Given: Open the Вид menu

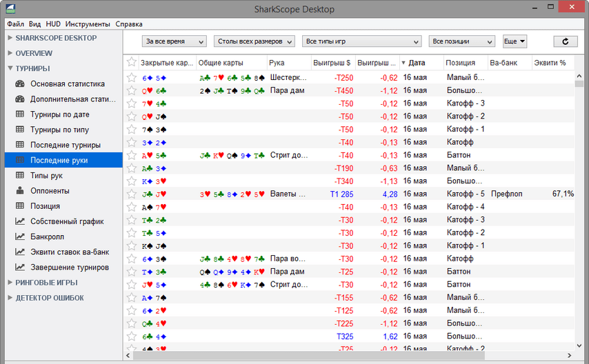Looking at the screenshot, I should pyautogui.click(x=34, y=24).
